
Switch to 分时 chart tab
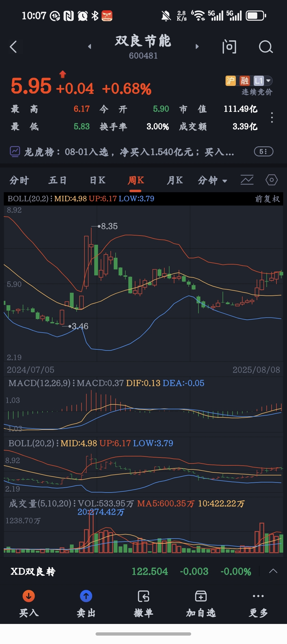[19, 180]
